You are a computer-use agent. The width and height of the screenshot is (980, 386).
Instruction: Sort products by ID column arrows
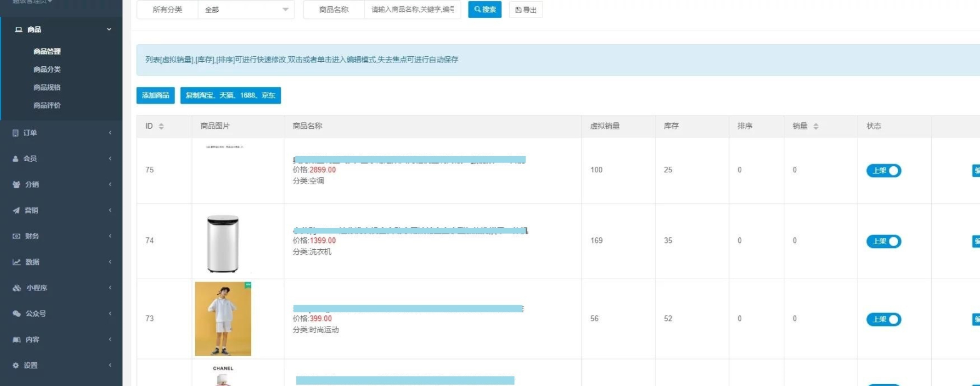click(x=161, y=126)
